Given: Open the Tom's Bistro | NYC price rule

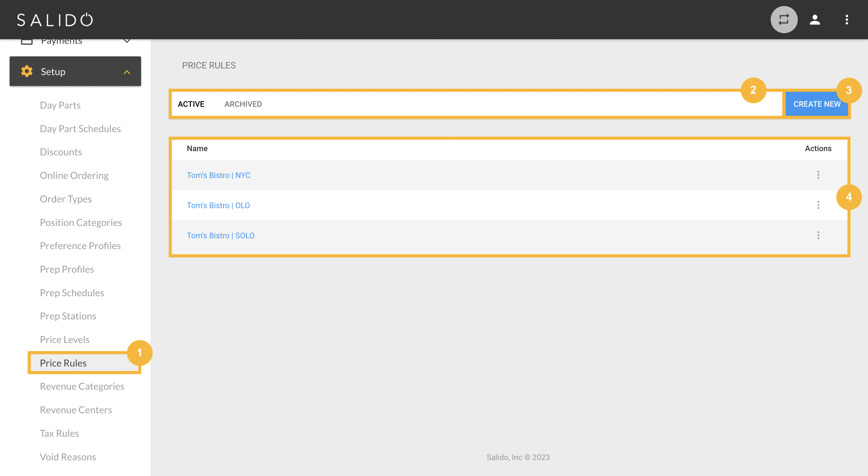Looking at the screenshot, I should click(x=218, y=175).
